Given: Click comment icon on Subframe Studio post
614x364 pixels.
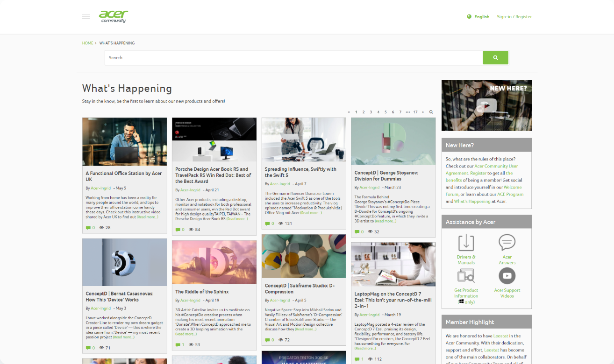Looking at the screenshot, I should click(267, 340).
